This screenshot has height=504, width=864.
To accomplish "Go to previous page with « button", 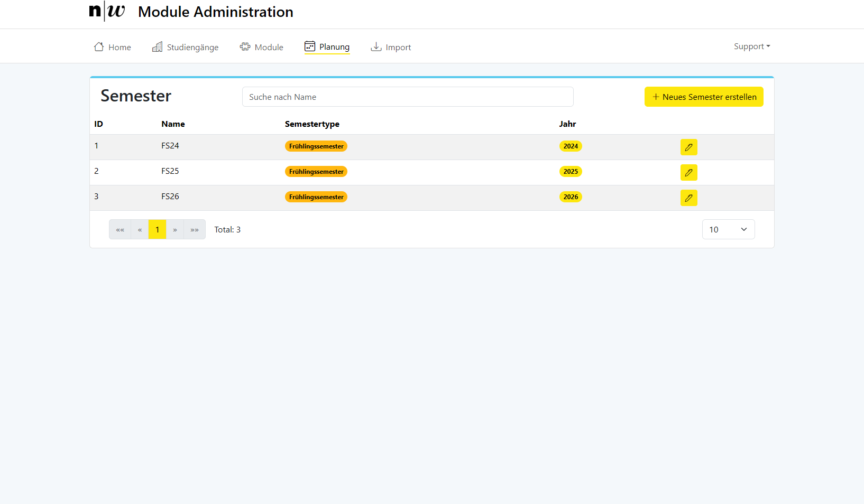I will pyautogui.click(x=140, y=229).
